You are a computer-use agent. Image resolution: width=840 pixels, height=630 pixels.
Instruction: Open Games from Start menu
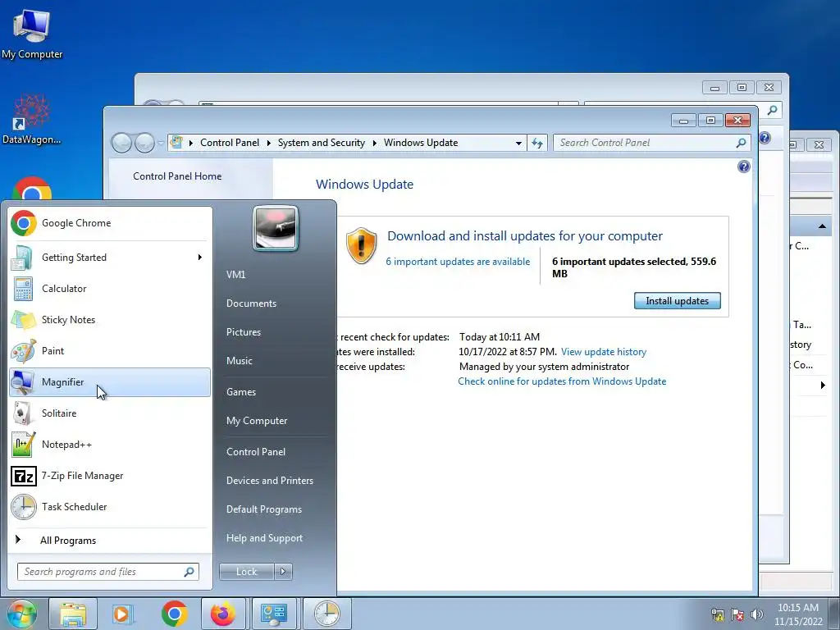pyautogui.click(x=241, y=392)
